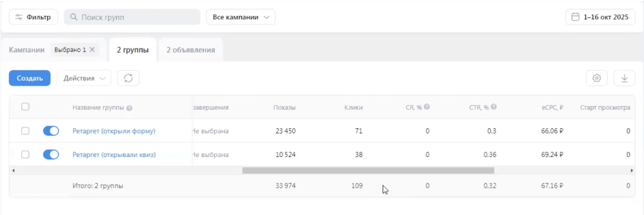Click the CR, % help icon

pos(427,107)
